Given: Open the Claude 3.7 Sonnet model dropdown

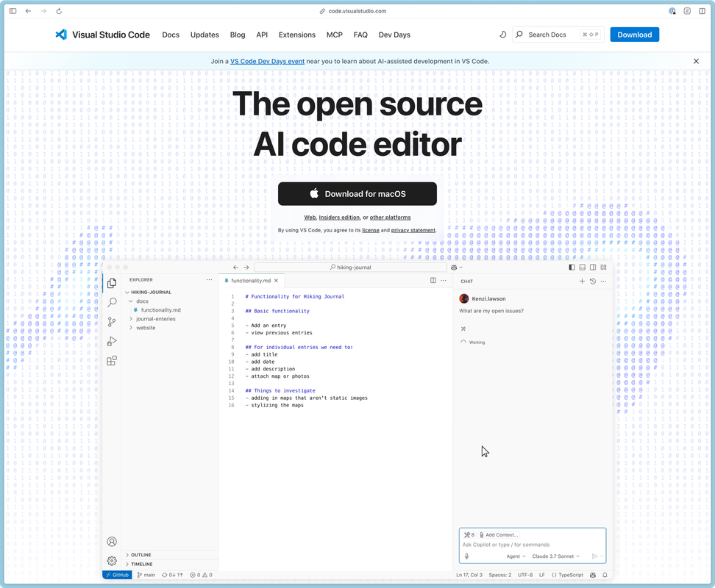Looking at the screenshot, I should 556,556.
